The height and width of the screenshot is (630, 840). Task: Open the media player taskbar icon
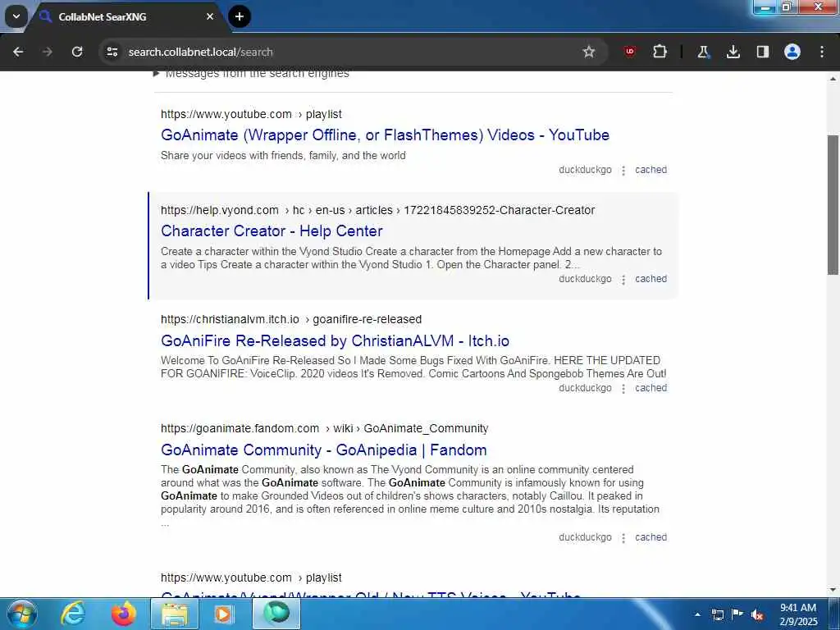[224, 614]
